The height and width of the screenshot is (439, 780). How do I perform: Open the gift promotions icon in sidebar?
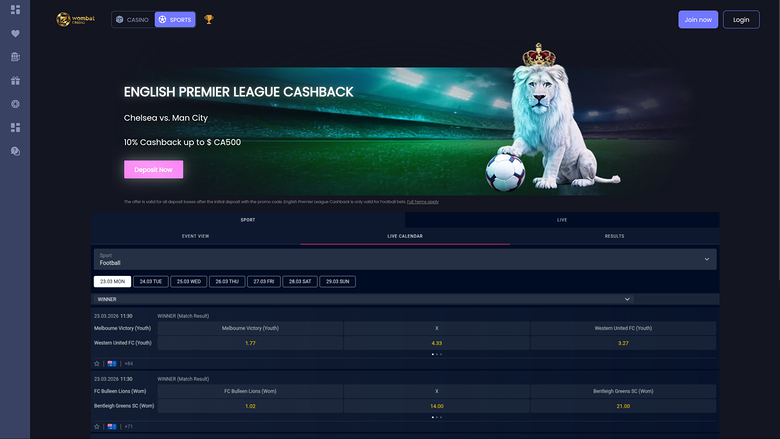pyautogui.click(x=15, y=81)
